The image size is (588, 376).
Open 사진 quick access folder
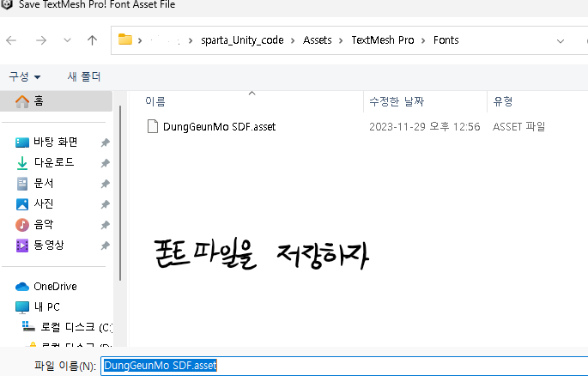tap(43, 204)
